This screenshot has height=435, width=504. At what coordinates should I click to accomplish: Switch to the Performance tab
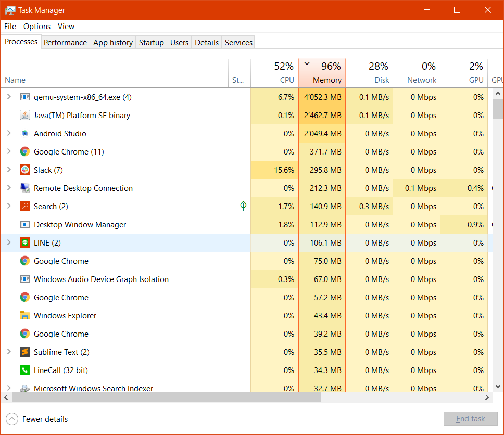tap(65, 43)
